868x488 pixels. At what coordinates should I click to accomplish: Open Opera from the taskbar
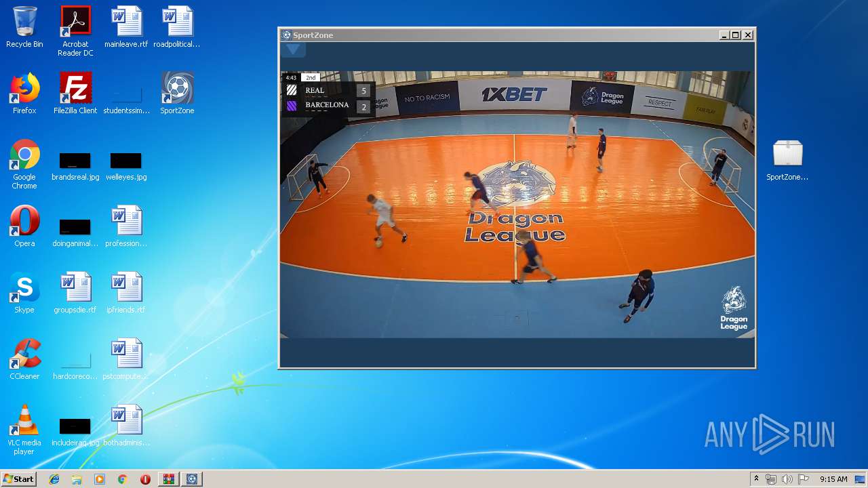[145, 479]
